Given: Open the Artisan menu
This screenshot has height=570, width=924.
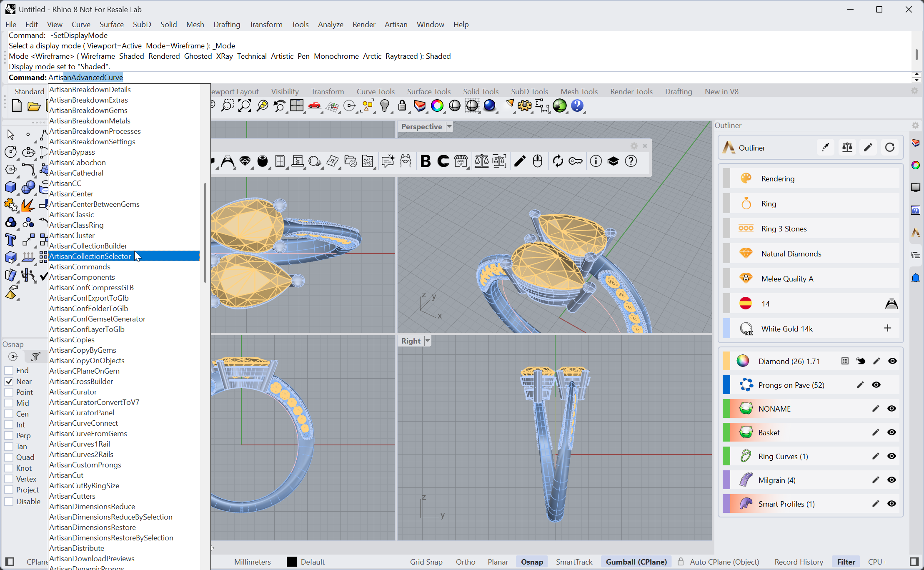Looking at the screenshot, I should [396, 24].
